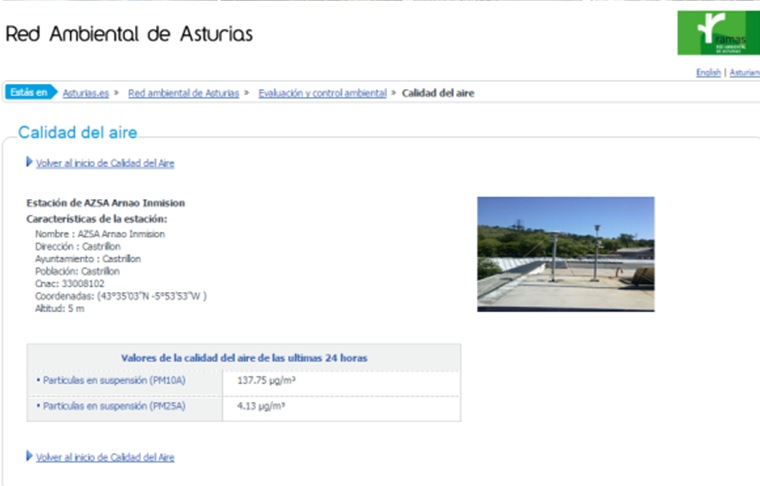760x486 pixels.
Task: Open Evaluación y control ambiental breadcrumb
Action: (x=322, y=93)
